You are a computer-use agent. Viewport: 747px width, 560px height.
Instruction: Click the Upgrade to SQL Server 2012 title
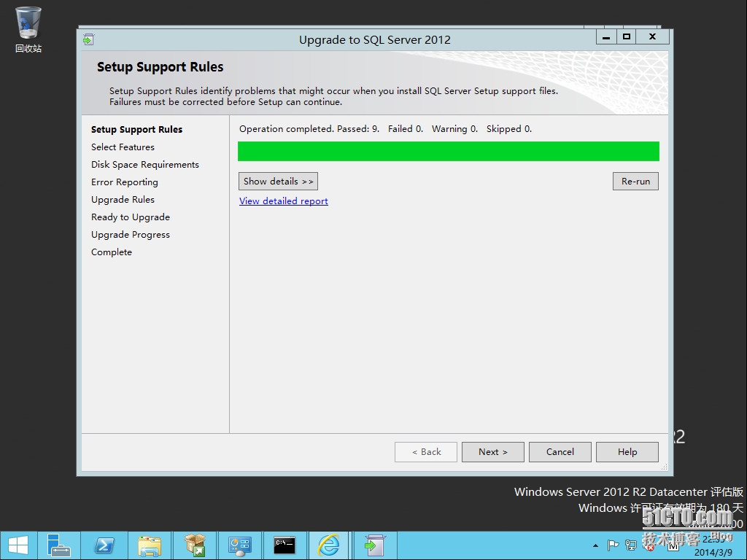point(375,40)
